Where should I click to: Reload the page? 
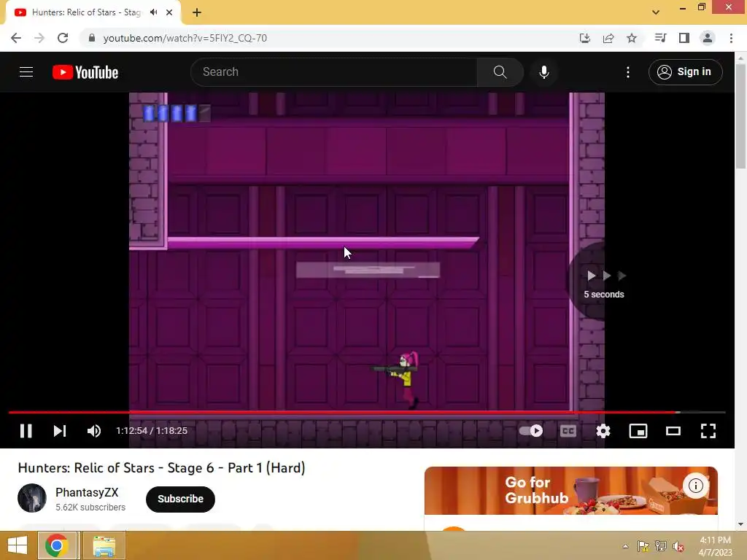pos(63,38)
